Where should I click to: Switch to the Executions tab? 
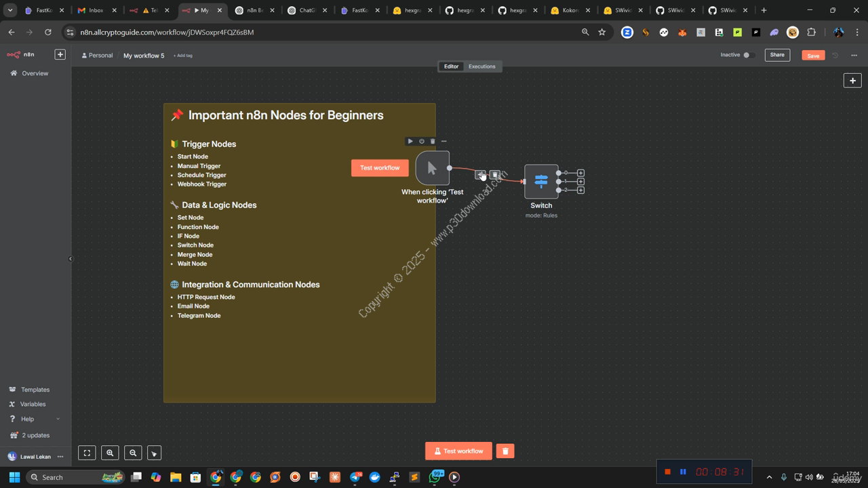click(482, 66)
